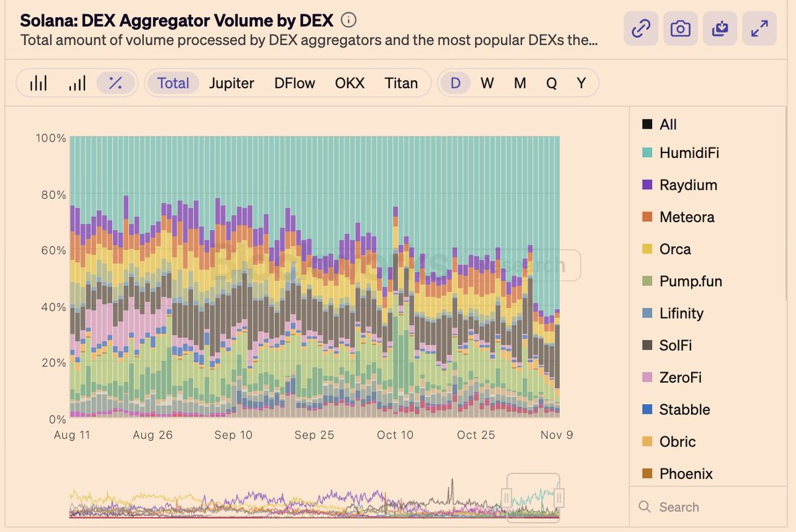796x532 pixels.
Task: Choose the daily D interval
Action: pyautogui.click(x=456, y=83)
